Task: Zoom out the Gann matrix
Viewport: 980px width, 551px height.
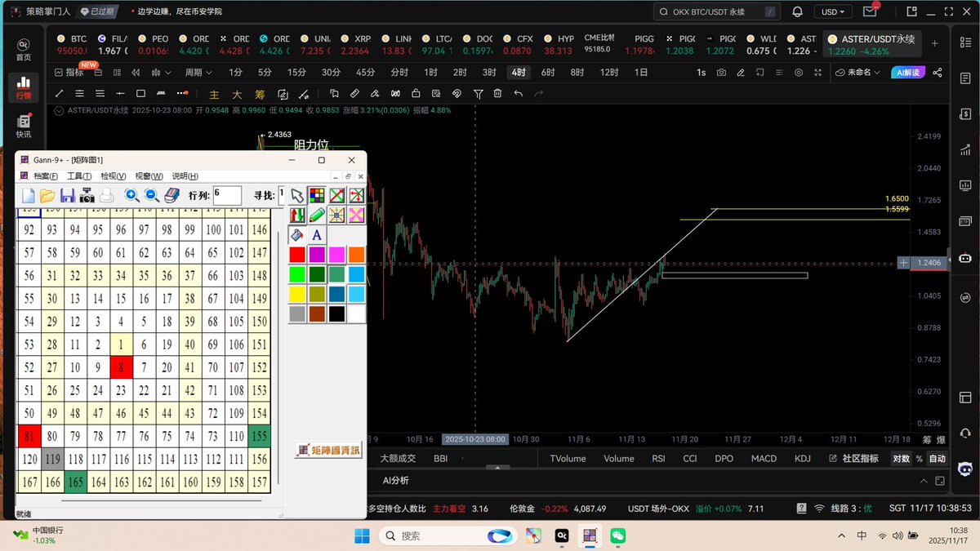Action: coord(152,195)
